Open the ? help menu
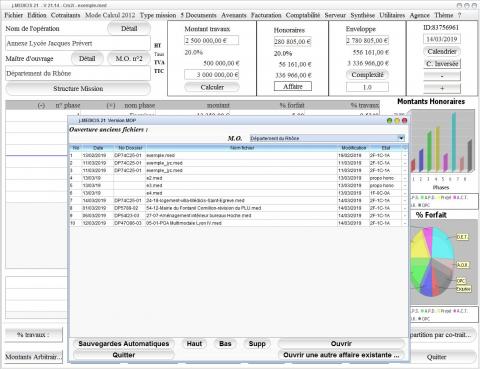 tap(459, 15)
